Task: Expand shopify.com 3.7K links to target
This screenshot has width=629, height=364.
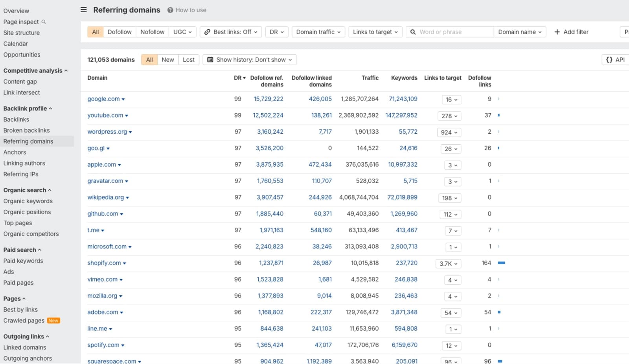Action: pos(448,264)
